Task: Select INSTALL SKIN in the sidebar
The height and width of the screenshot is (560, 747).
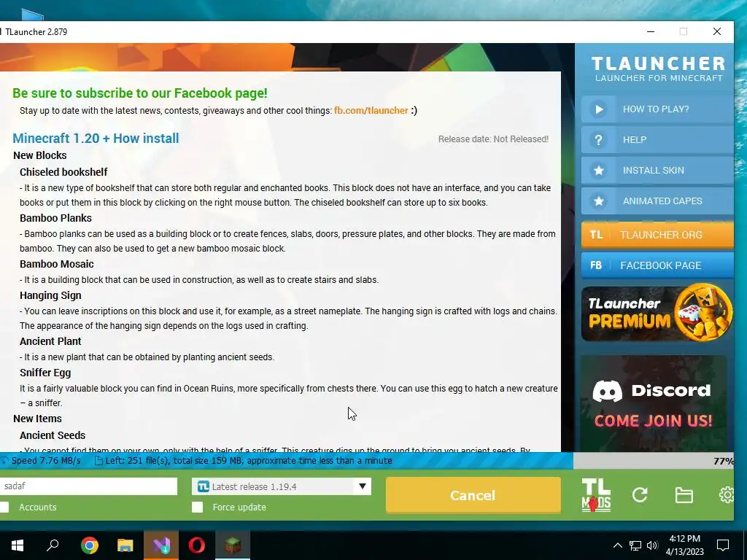Action: click(x=657, y=170)
